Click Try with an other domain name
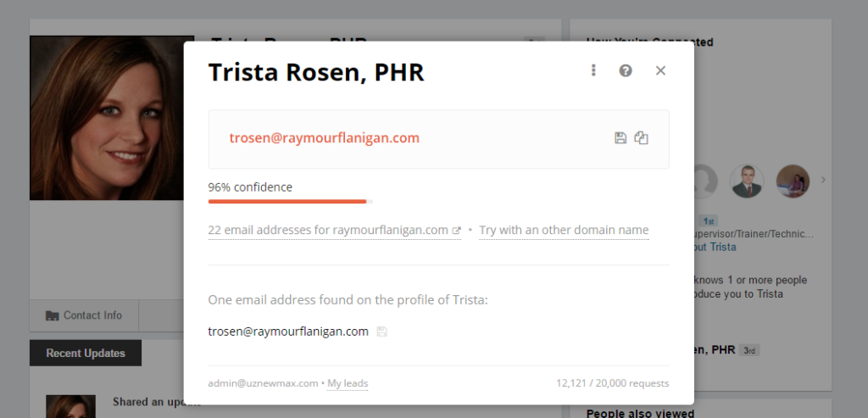This screenshot has height=418, width=868. (564, 231)
